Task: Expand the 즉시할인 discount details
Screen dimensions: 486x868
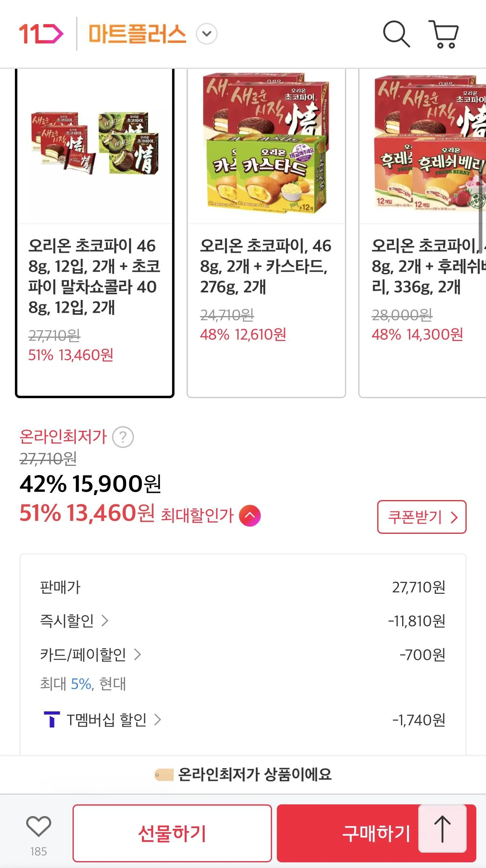Action: click(x=107, y=620)
